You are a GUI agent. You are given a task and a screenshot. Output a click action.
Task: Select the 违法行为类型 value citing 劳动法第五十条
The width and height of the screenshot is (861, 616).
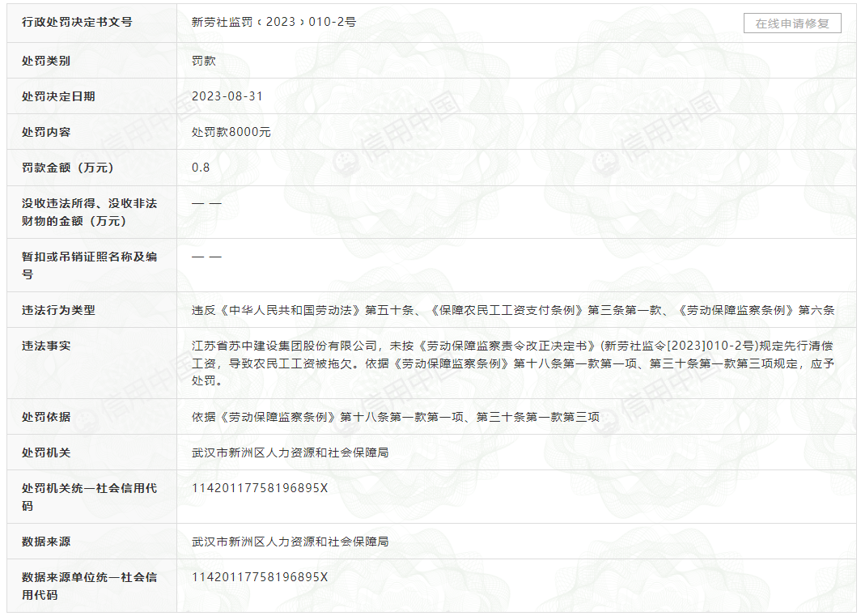pos(512,310)
